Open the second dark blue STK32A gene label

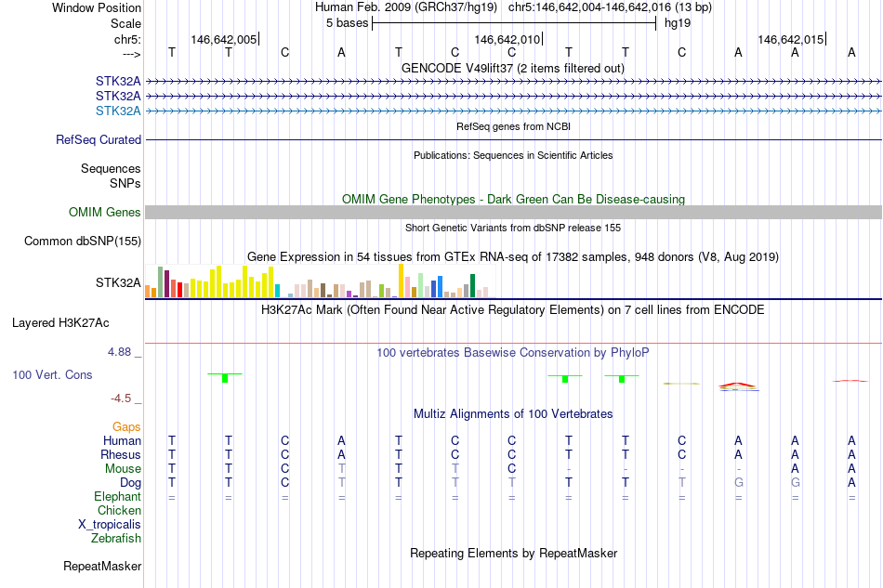tap(118, 96)
